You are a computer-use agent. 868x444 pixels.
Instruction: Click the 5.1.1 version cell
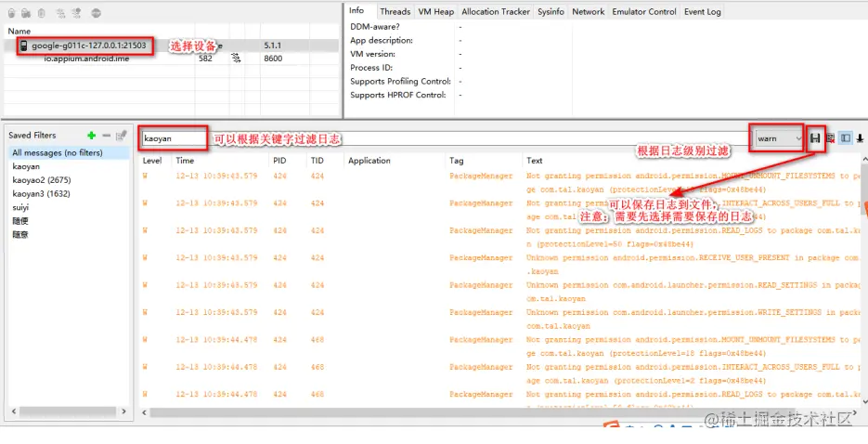point(272,46)
